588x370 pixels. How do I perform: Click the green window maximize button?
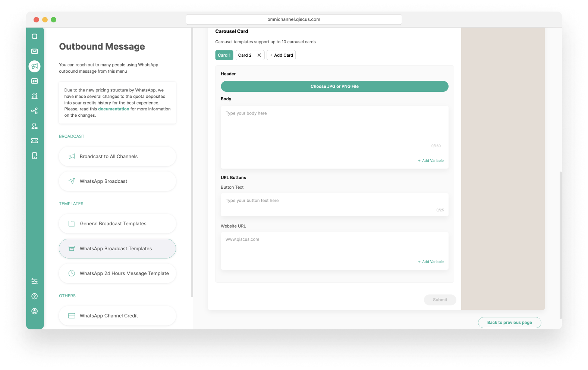click(x=54, y=20)
